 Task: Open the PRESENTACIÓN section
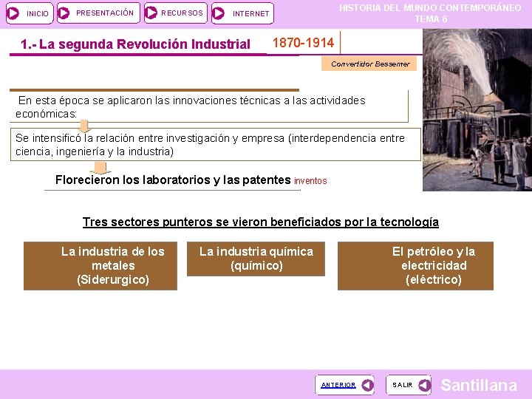98,13
